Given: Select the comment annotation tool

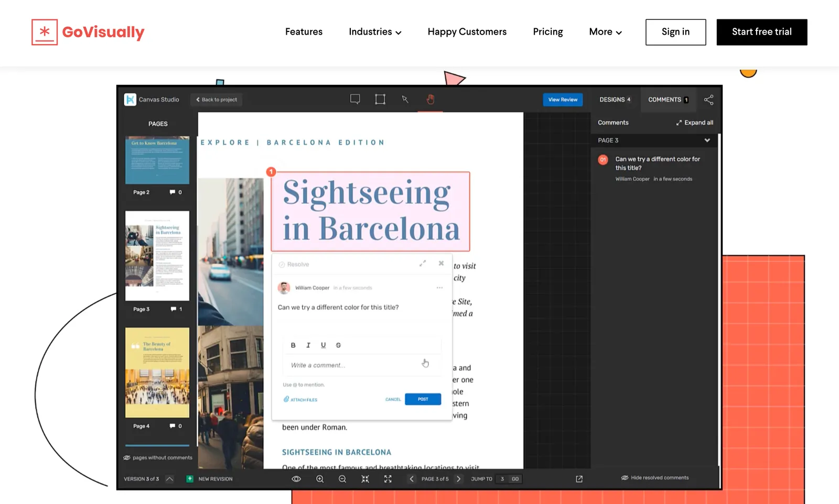Looking at the screenshot, I should point(355,98).
